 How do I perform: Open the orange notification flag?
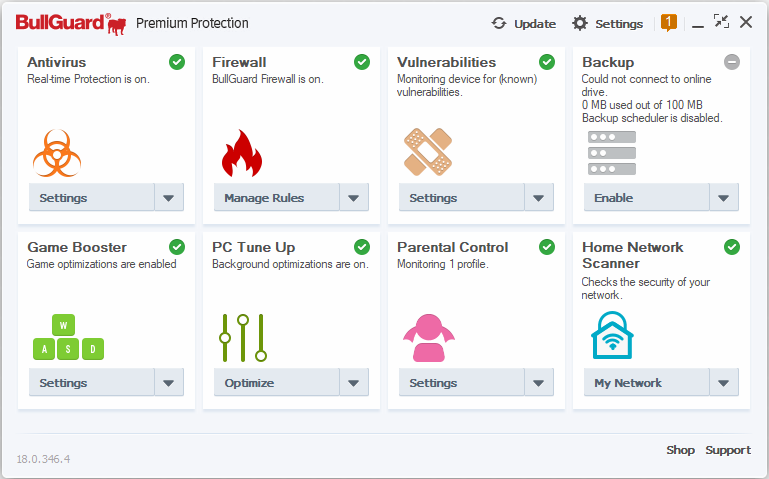[x=669, y=23]
